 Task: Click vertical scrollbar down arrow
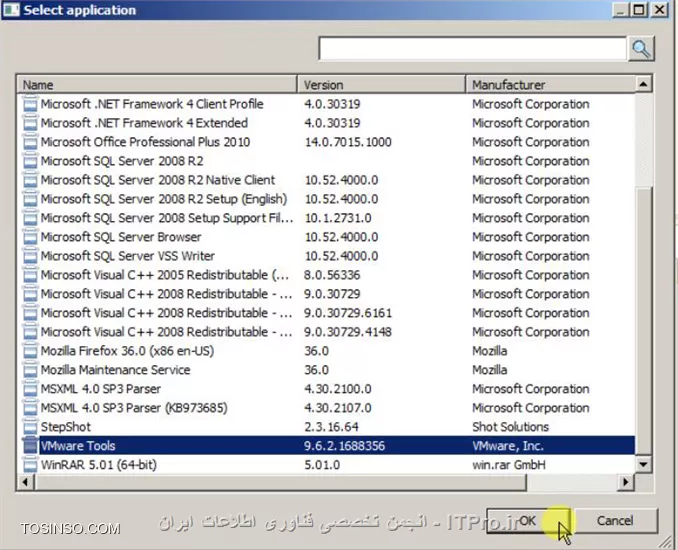pyautogui.click(x=643, y=465)
